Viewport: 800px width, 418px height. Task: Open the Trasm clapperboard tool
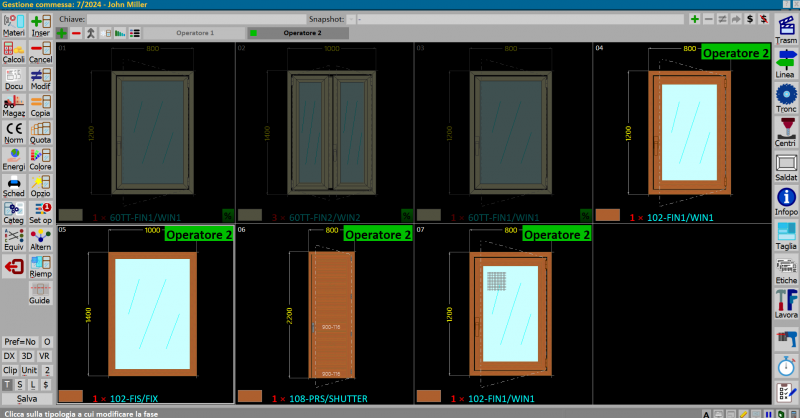click(x=786, y=29)
